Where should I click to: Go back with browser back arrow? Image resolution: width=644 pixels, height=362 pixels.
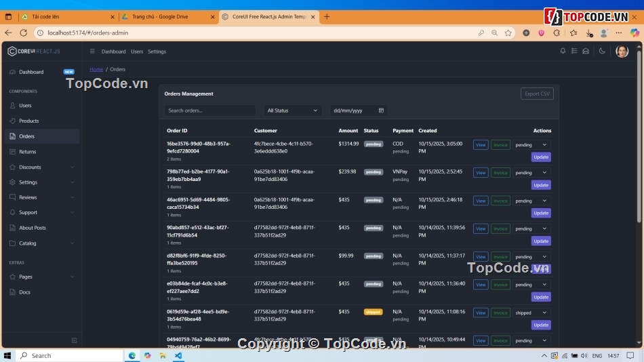[x=9, y=33]
